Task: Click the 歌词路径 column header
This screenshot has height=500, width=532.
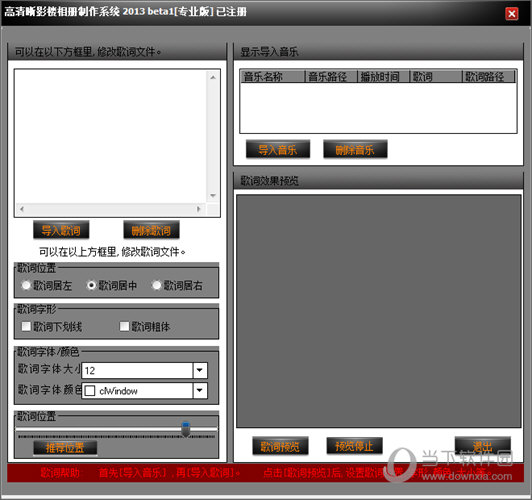Action: point(489,76)
